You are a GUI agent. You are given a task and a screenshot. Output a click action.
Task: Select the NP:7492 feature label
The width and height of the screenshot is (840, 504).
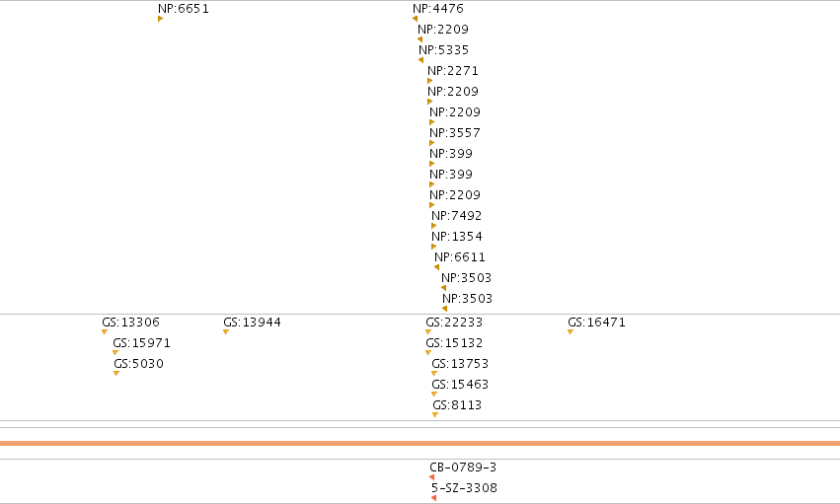(x=456, y=216)
